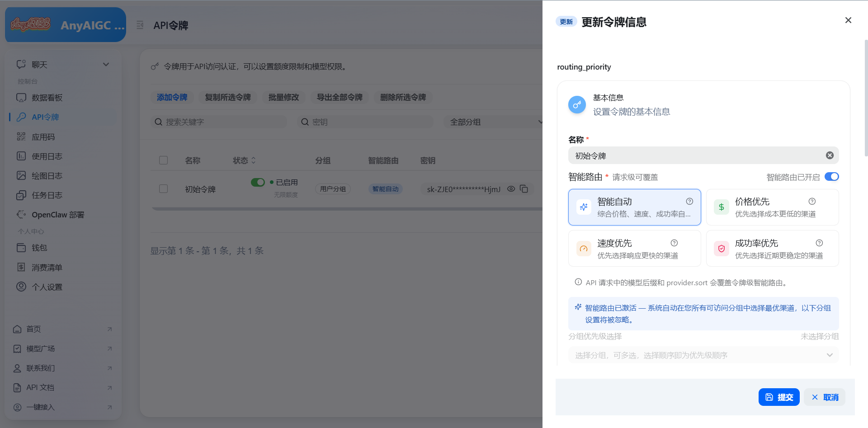Viewport: 868px width, 428px height.
Task: Click the 导出全部令牌 button
Action: [340, 97]
